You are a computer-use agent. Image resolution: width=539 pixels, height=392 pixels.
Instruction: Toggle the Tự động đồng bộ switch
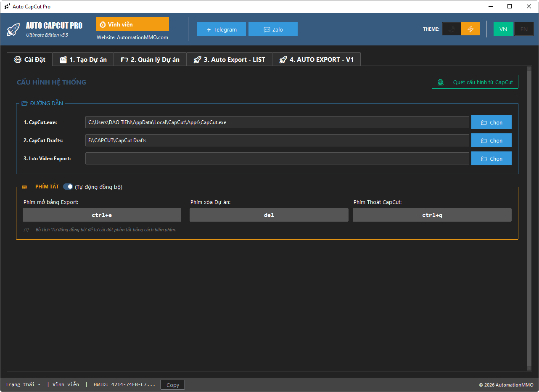68,187
